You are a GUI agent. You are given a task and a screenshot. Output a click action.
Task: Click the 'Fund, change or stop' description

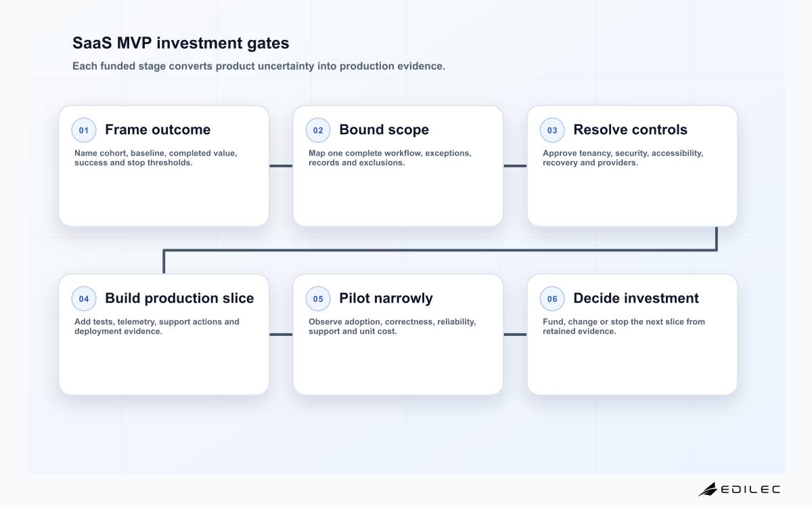pyautogui.click(x=624, y=326)
